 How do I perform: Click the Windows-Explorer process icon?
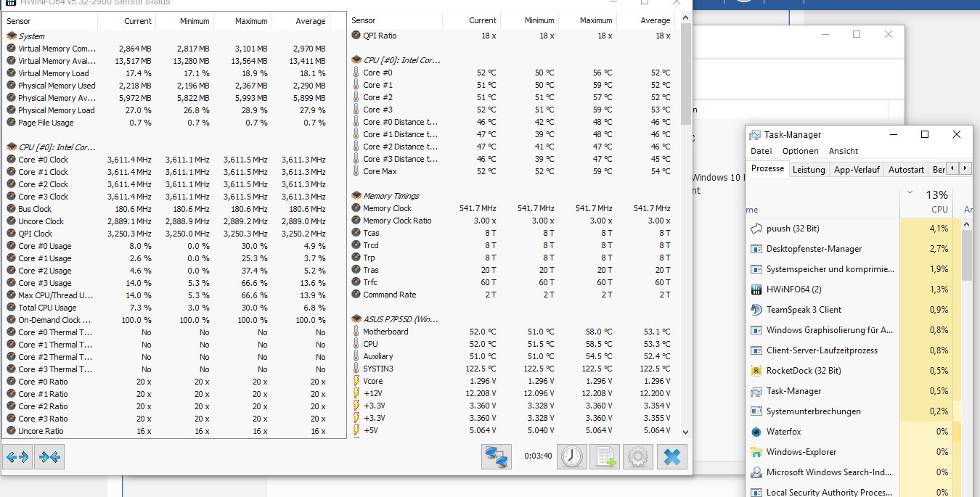coord(756,452)
